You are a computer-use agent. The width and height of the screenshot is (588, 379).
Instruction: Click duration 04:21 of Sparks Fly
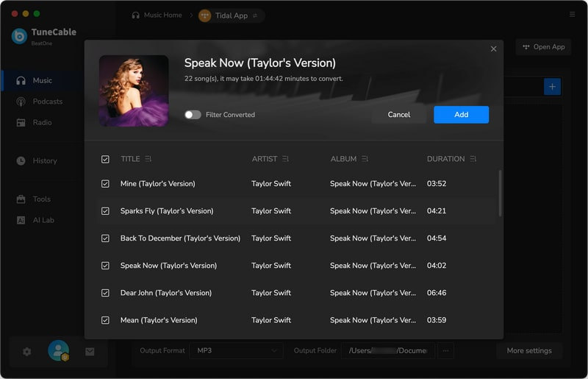coord(437,211)
